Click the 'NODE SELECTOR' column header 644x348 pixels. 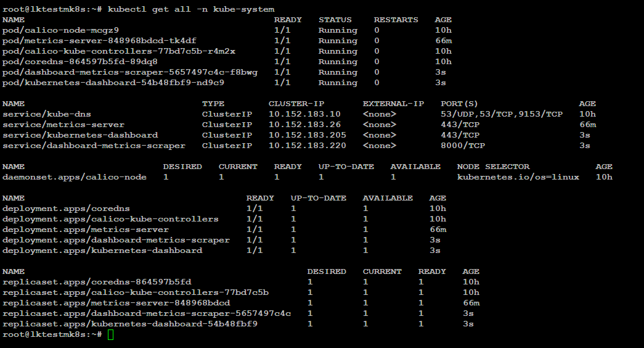point(493,167)
